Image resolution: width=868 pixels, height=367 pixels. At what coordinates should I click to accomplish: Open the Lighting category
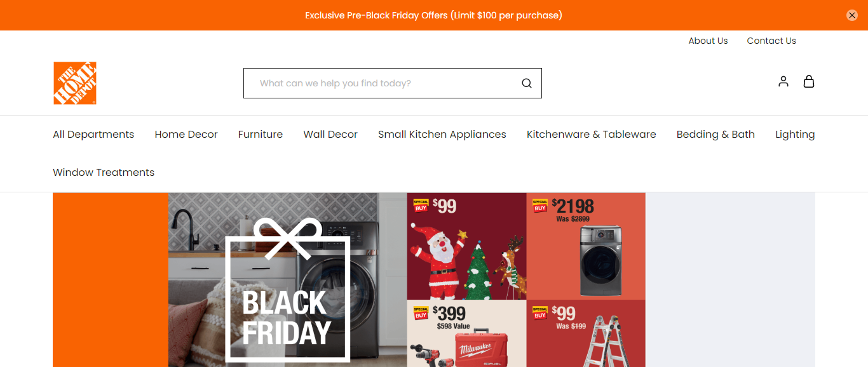(x=795, y=135)
